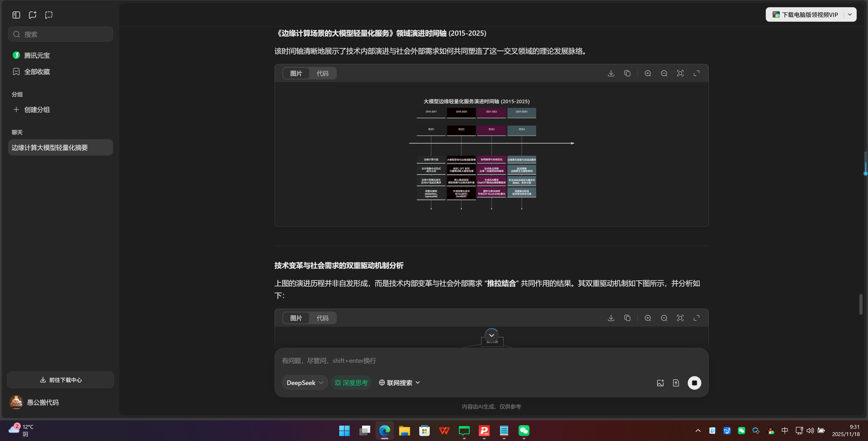
Task: Expand the timeline image to fullscreen
Action: point(697,73)
